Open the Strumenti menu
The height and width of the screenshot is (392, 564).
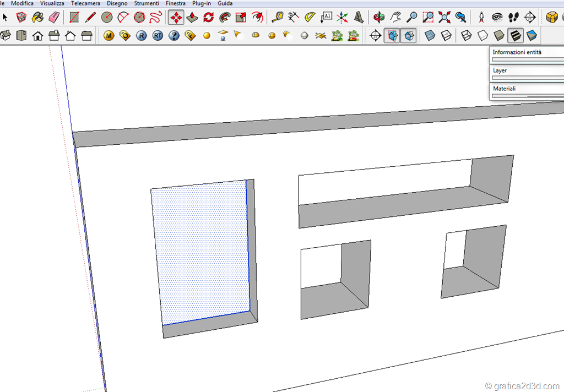click(x=147, y=3)
